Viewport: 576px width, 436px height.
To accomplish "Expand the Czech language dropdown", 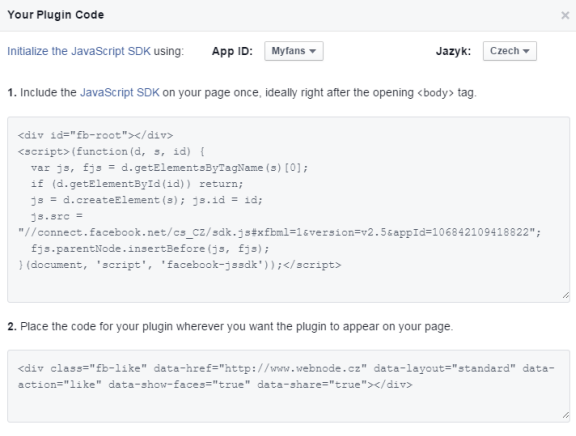I will click(510, 51).
